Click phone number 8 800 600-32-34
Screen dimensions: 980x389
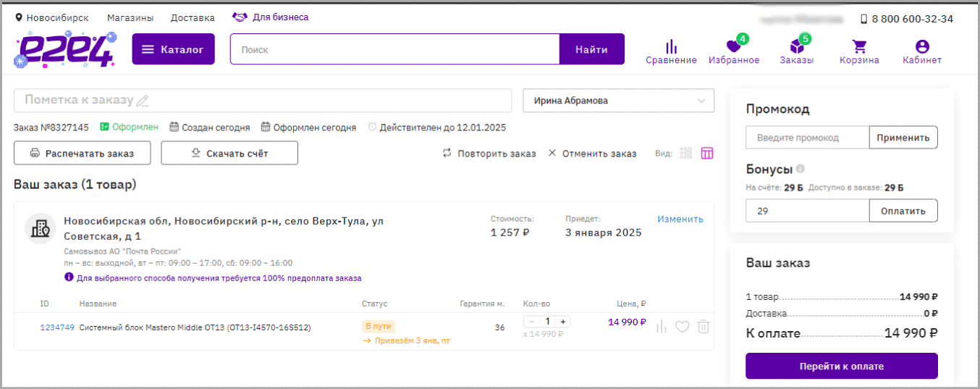[912, 19]
